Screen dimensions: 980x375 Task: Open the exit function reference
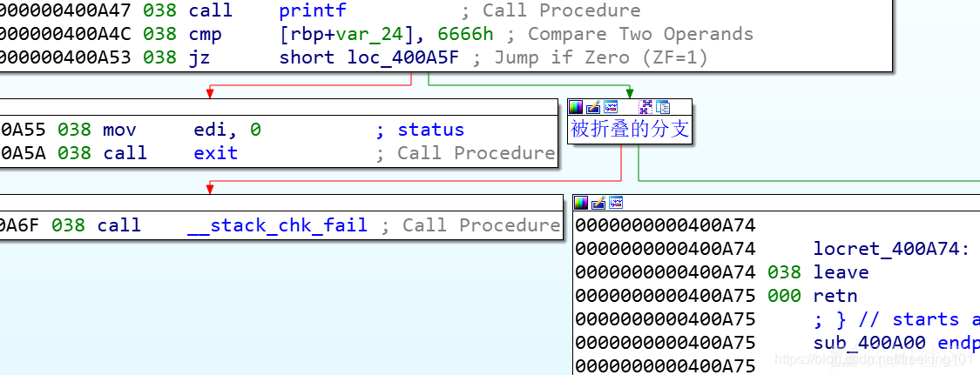(216, 153)
